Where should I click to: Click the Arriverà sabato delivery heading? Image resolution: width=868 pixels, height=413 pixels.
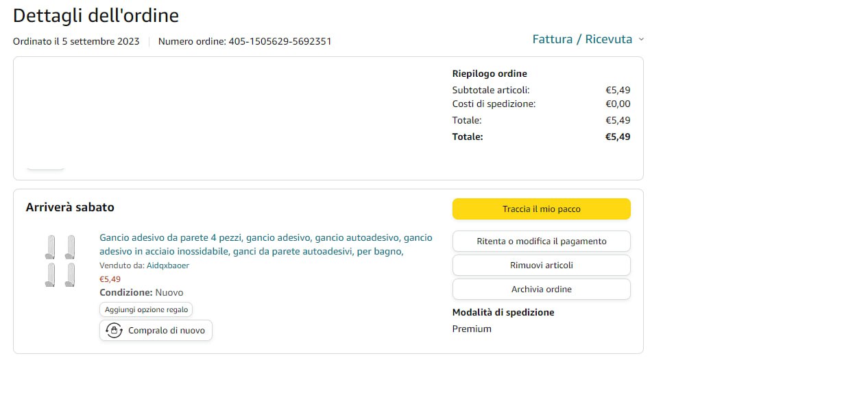[x=70, y=207]
